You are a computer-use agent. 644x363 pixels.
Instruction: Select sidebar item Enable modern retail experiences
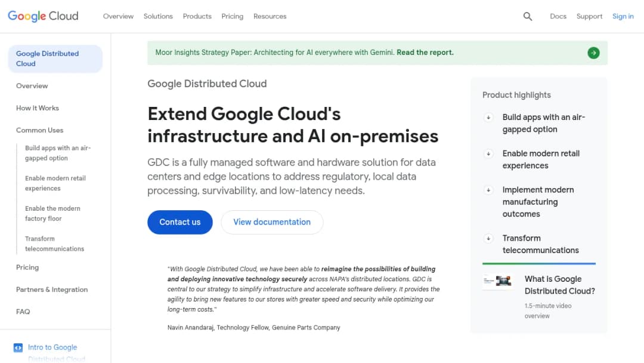pos(55,183)
